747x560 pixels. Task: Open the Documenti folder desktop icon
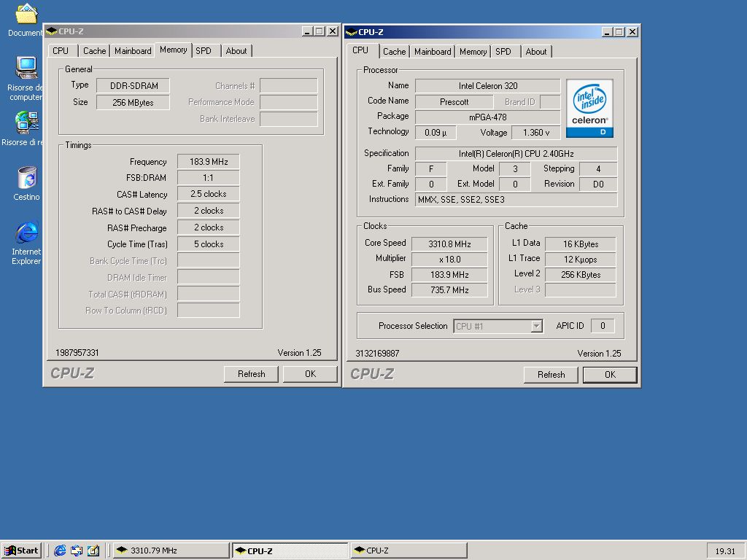tap(26, 20)
